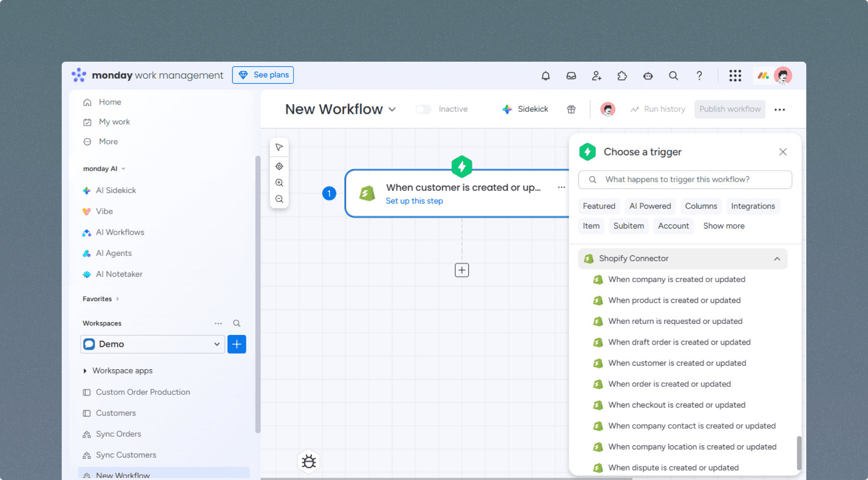Screen dimensions: 868x480
Task: Collapse the Shopify Connector group
Action: tap(777, 259)
